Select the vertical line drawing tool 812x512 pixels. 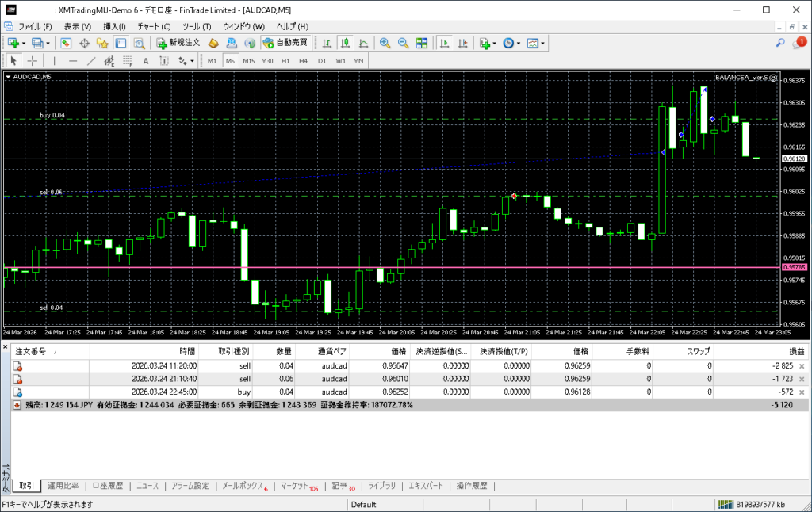coord(54,60)
